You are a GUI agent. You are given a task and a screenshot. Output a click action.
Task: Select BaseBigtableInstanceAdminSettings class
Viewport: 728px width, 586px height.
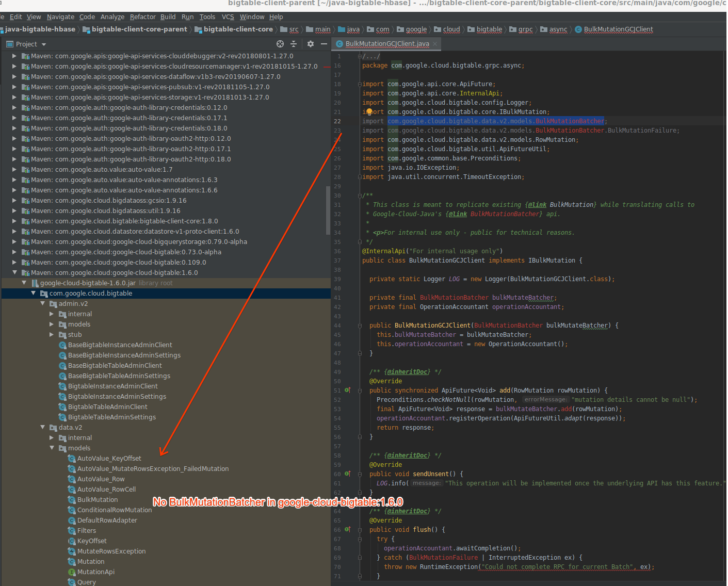124,355
